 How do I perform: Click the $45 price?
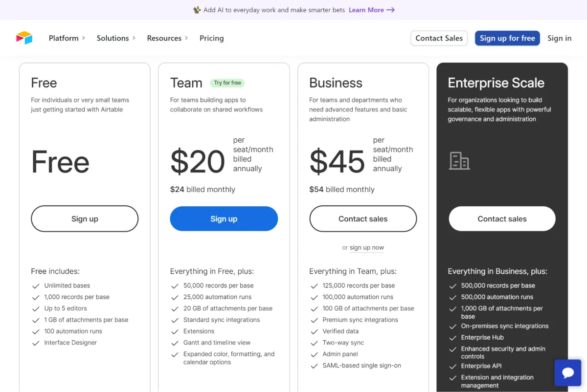coord(337,162)
